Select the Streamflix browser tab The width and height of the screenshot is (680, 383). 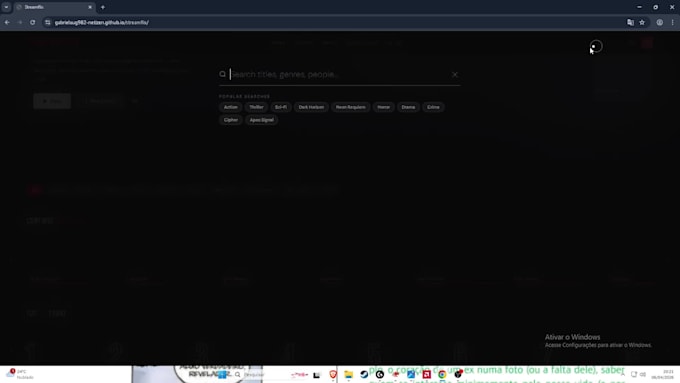click(54, 7)
